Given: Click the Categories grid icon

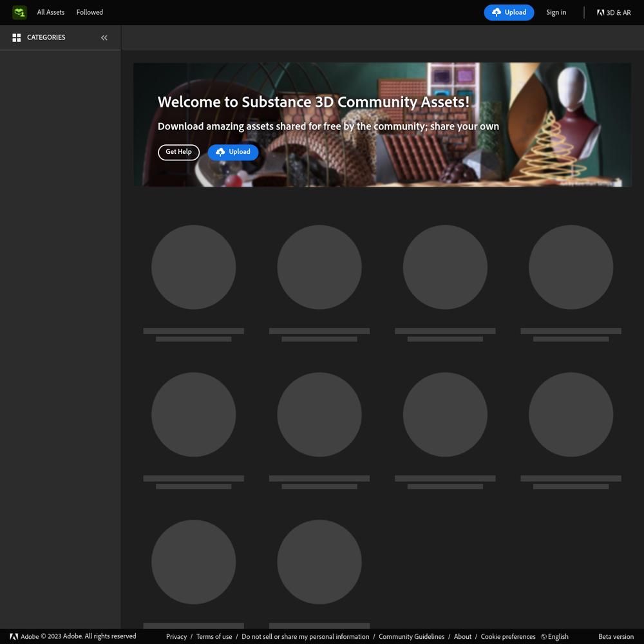Looking at the screenshot, I should [17, 38].
